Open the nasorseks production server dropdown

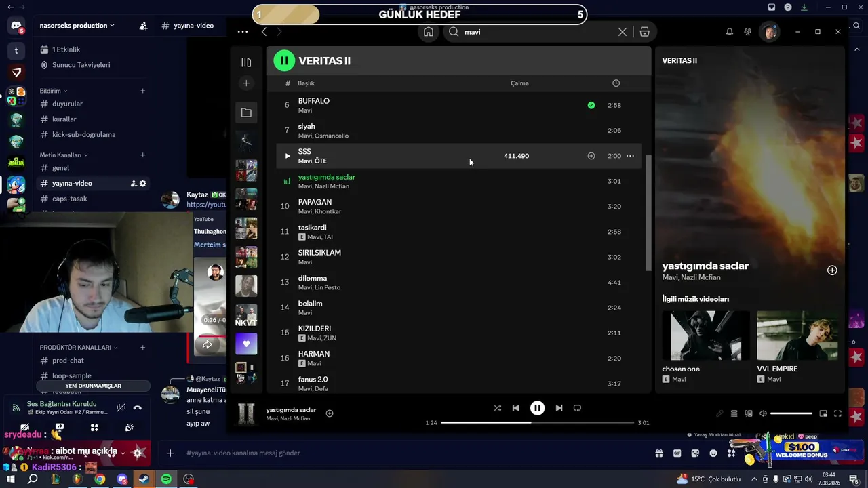pyautogui.click(x=77, y=26)
